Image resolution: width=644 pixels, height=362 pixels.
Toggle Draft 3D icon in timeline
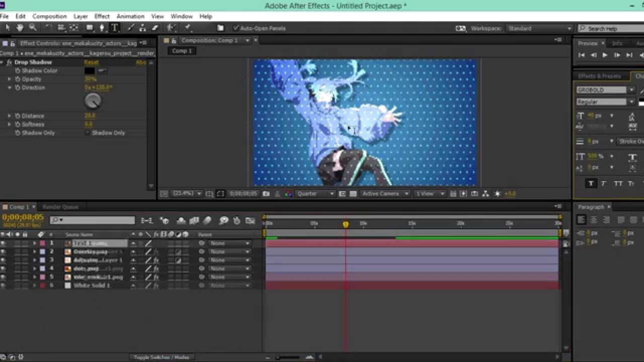click(x=164, y=220)
